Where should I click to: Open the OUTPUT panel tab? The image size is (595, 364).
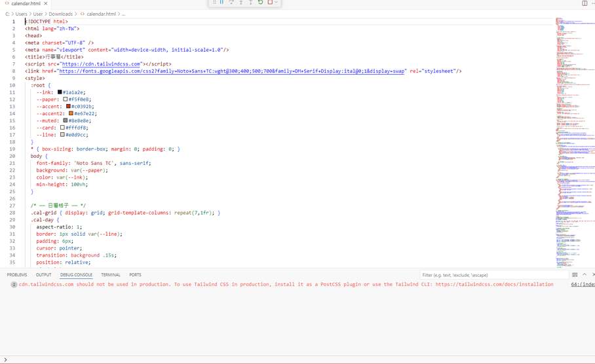tap(43, 275)
